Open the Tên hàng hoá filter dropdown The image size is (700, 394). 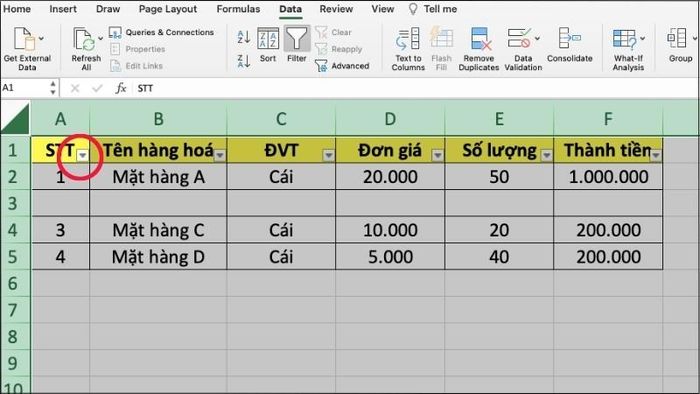click(x=220, y=155)
